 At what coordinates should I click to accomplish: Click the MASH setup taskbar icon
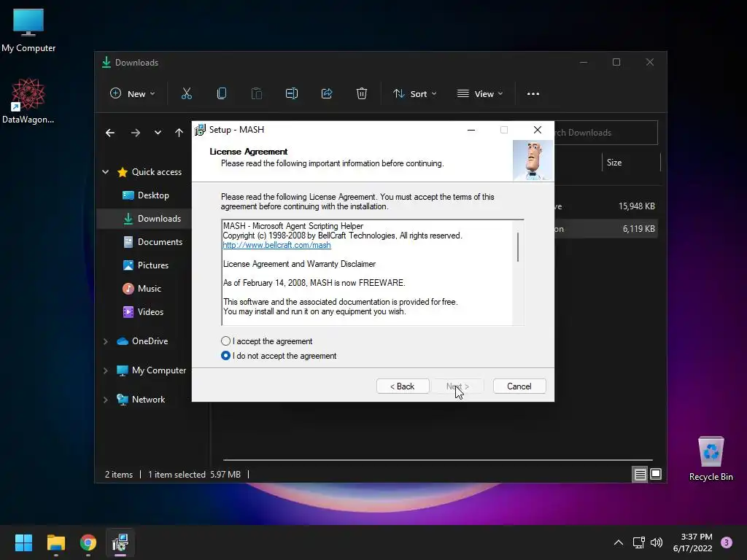[x=120, y=542]
